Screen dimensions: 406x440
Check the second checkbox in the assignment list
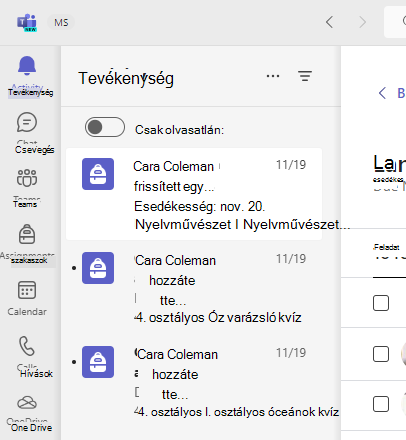click(x=381, y=354)
